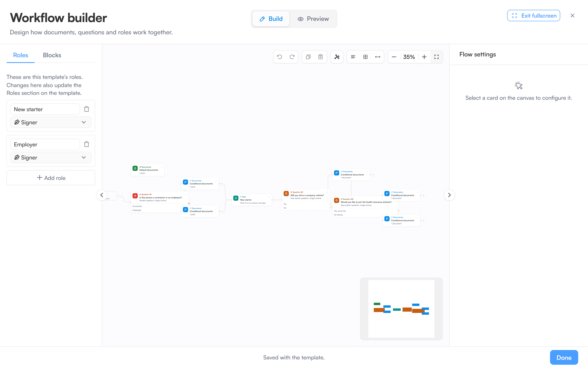Switch to the Blocks tab

point(52,55)
